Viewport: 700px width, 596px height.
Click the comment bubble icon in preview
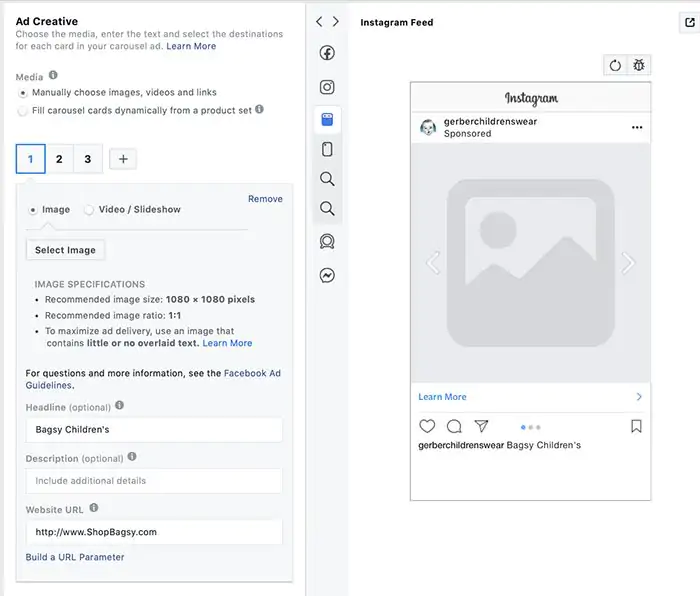454,426
